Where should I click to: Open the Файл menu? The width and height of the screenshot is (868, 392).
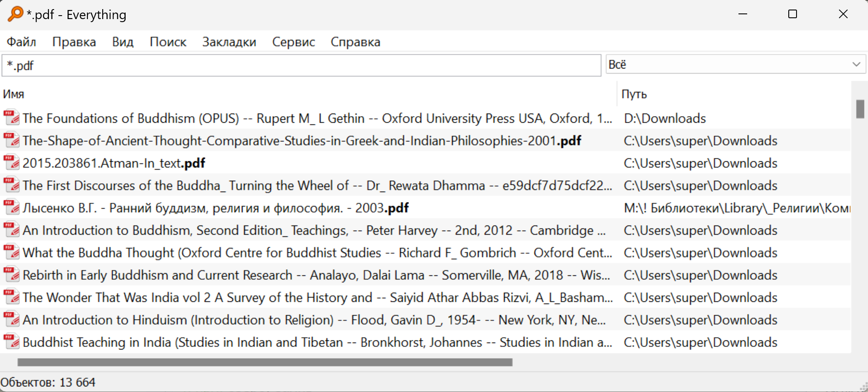[21, 42]
